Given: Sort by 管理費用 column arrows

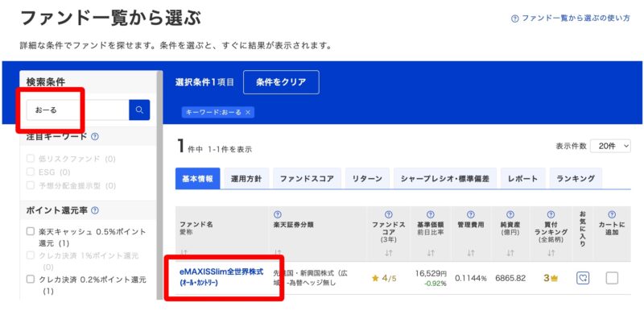Looking at the screenshot, I should point(471,253).
